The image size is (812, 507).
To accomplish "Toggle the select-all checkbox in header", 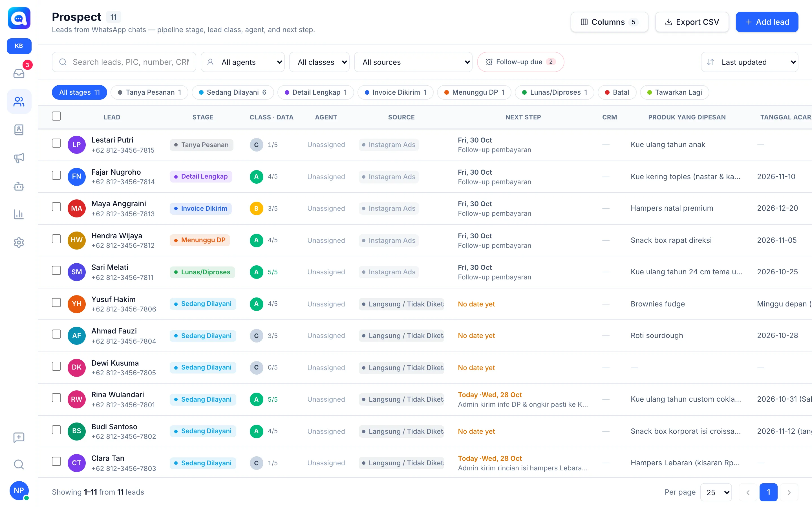I will coord(56,116).
